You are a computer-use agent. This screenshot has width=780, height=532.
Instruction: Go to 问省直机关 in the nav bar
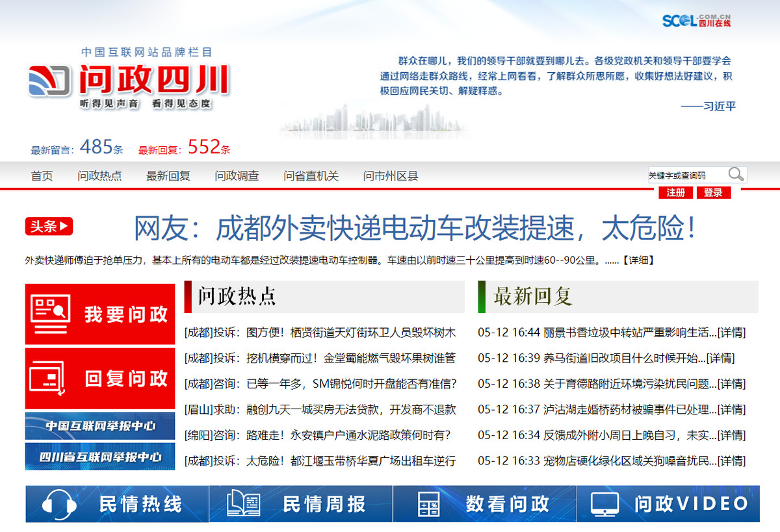[311, 176]
